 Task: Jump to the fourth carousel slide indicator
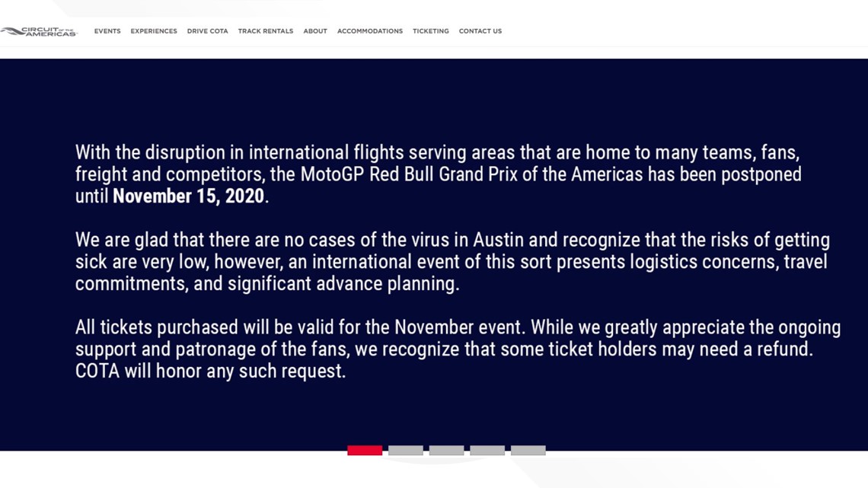point(487,451)
